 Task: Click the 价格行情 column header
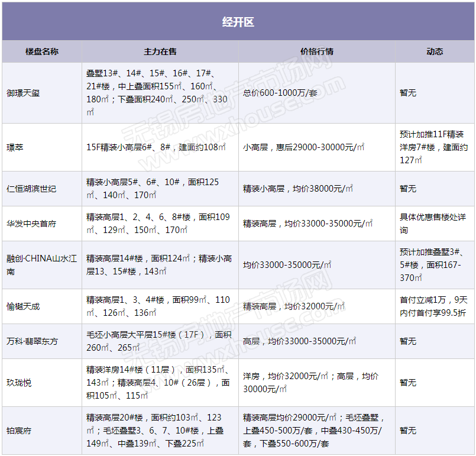[316, 51]
